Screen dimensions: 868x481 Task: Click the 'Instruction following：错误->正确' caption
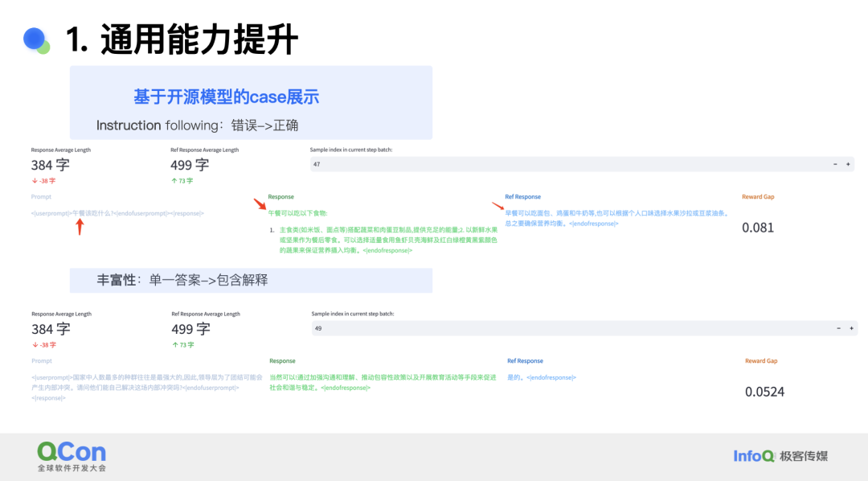click(x=197, y=125)
